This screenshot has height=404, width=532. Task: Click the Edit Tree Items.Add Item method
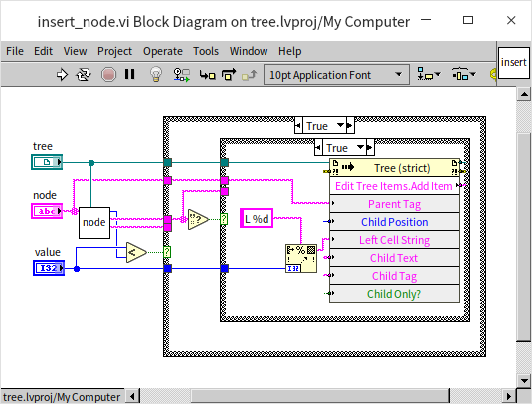tap(395, 186)
